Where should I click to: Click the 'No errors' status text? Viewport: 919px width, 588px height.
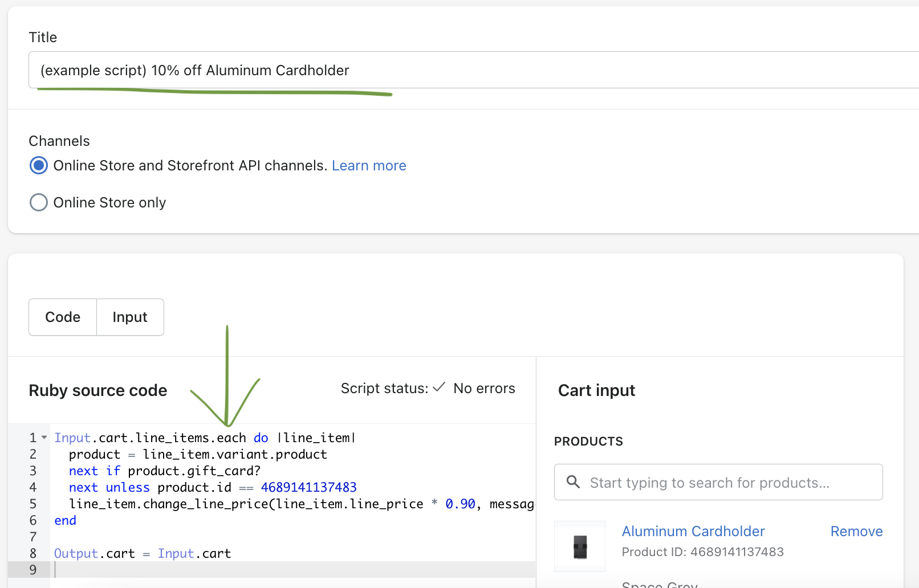point(484,388)
